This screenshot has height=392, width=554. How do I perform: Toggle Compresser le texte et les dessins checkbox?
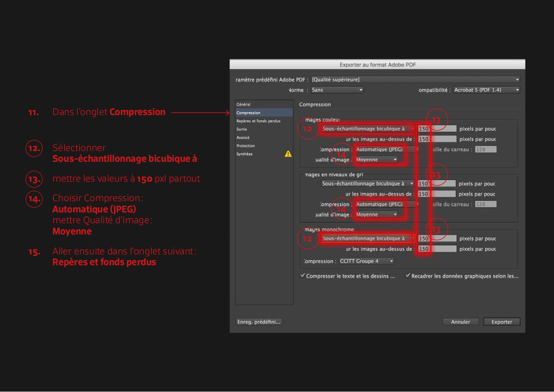[303, 276]
